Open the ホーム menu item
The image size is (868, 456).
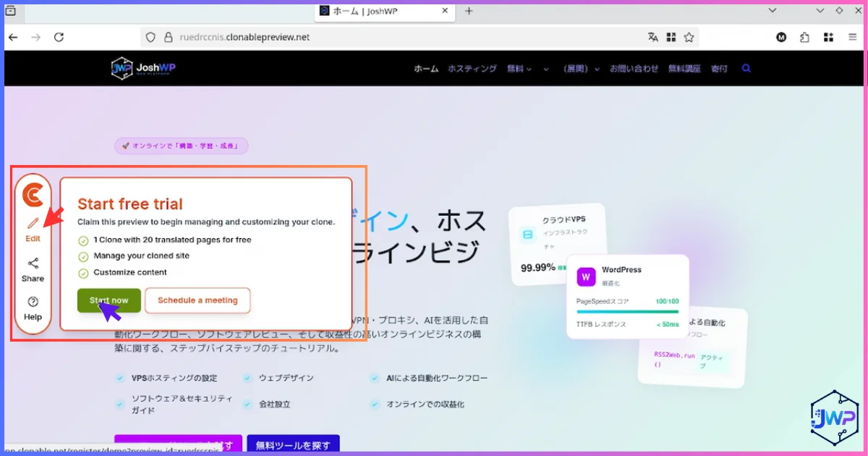pos(426,69)
